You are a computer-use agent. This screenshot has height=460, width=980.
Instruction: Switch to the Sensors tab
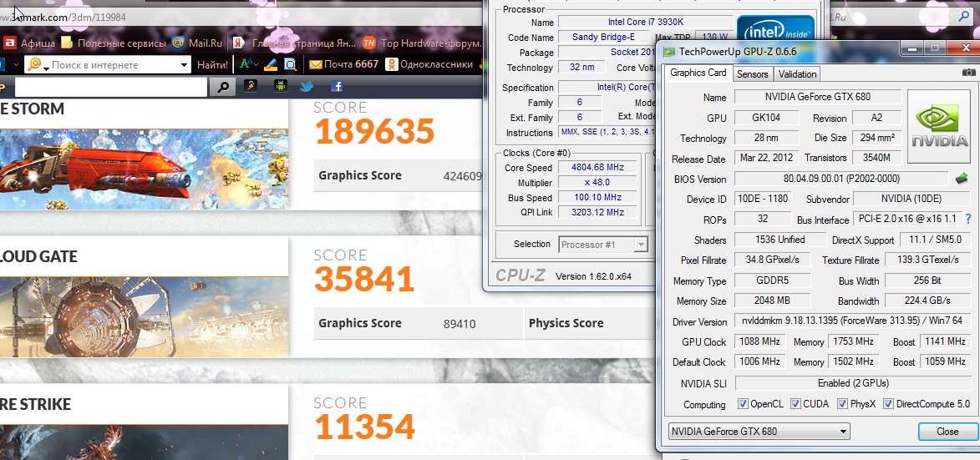tap(752, 74)
